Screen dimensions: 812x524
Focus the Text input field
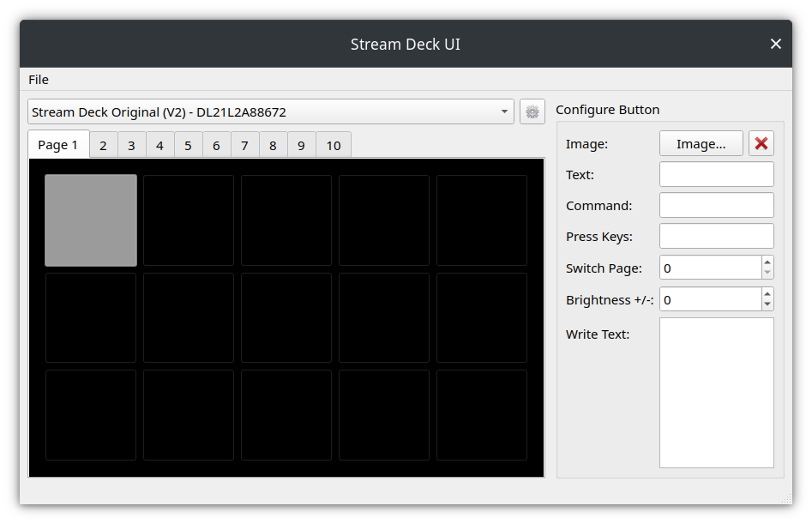click(717, 174)
